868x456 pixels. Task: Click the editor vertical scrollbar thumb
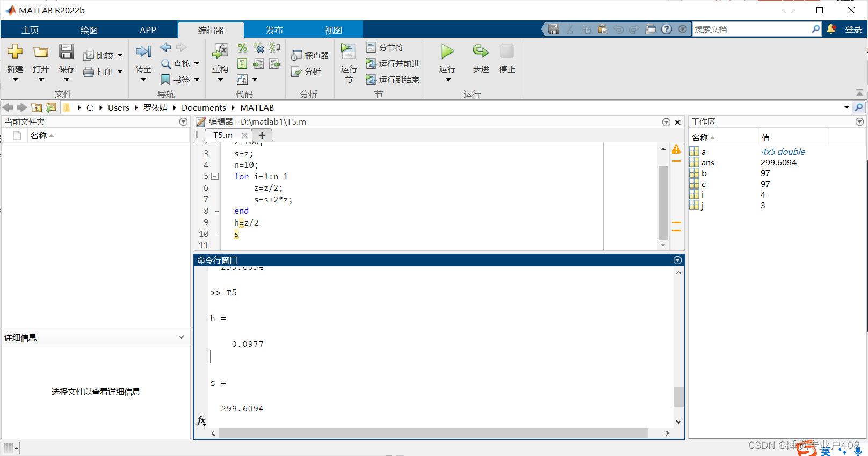tap(663, 203)
